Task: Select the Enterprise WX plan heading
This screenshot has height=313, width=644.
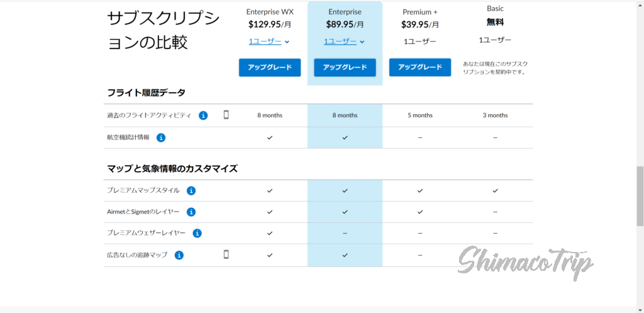Action: [x=269, y=11]
